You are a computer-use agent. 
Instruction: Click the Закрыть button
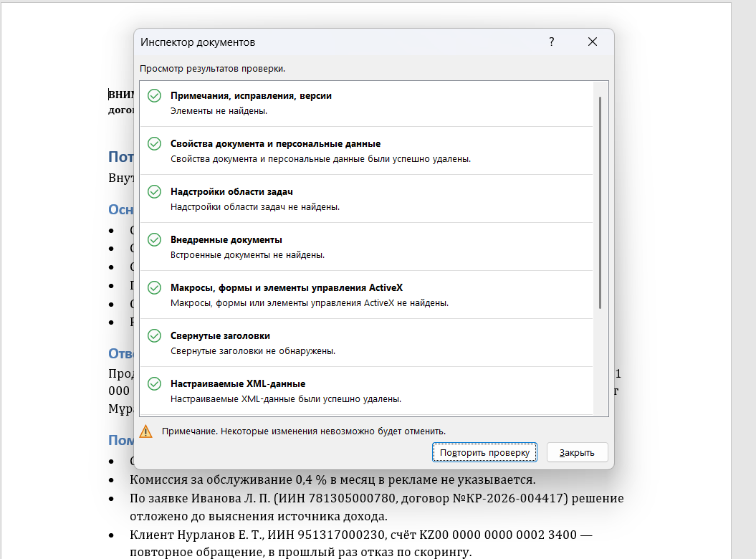(577, 452)
